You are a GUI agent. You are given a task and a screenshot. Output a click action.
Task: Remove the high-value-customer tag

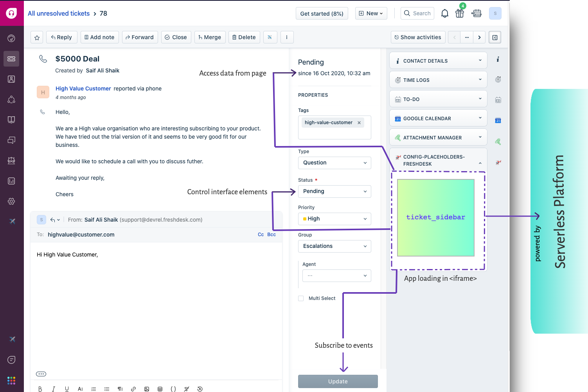click(359, 122)
